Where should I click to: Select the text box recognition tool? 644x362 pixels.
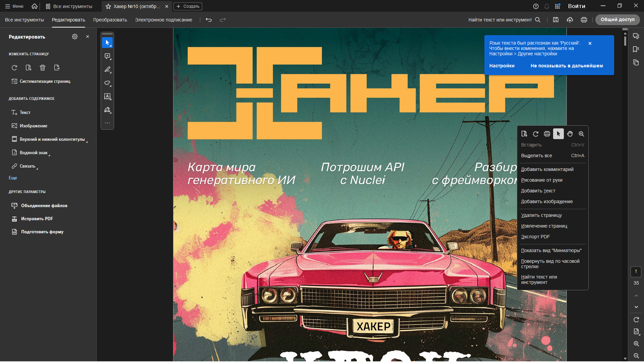[107, 97]
